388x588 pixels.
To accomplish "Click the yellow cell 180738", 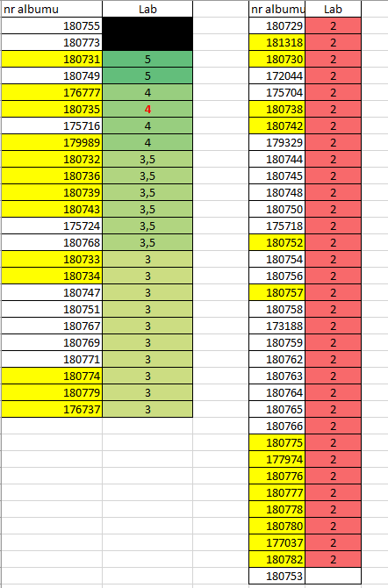I will click(x=277, y=109).
